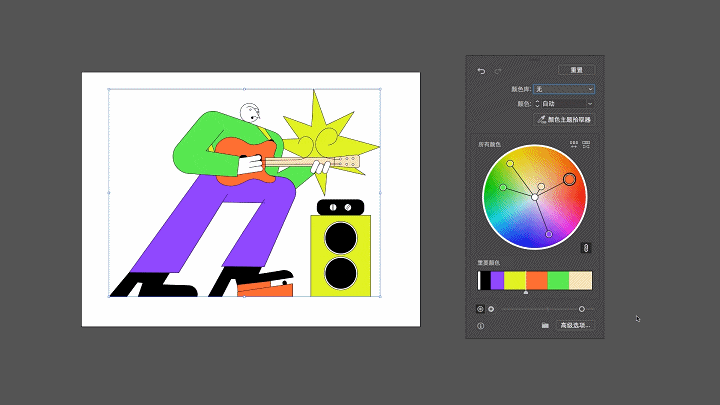Open the folder icon beside 高级选项
Viewport: 720px width, 405px height.
click(545, 325)
